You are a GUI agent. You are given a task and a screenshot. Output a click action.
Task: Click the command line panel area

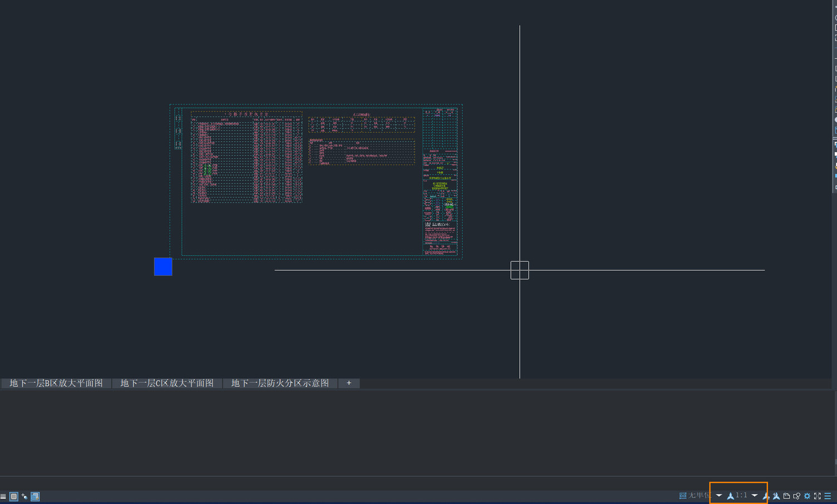(417, 433)
